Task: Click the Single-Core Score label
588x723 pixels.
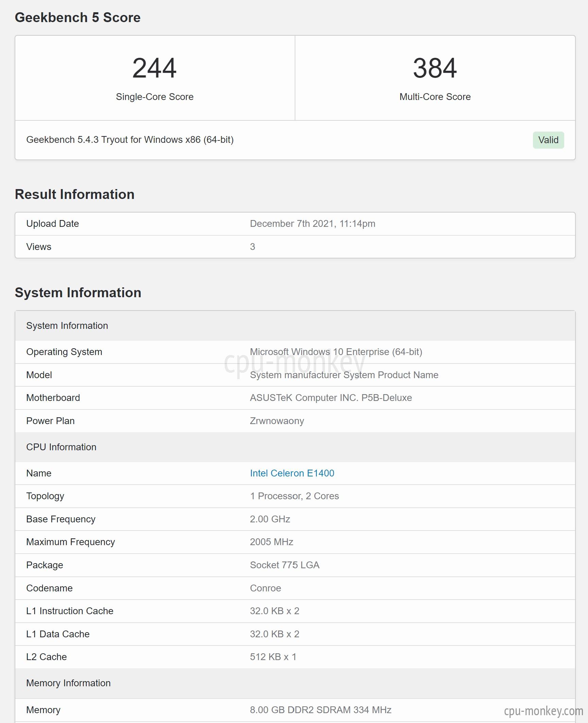Action: pyautogui.click(x=155, y=97)
